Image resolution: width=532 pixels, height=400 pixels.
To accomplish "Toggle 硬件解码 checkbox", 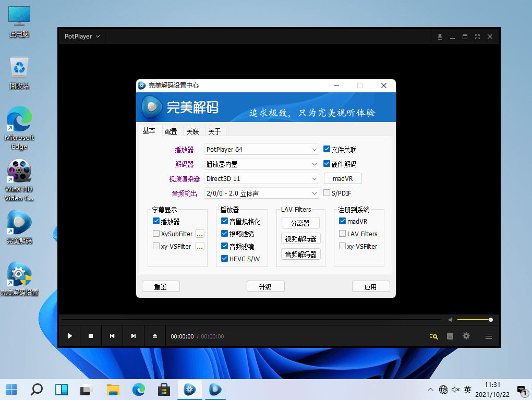I will [x=327, y=164].
